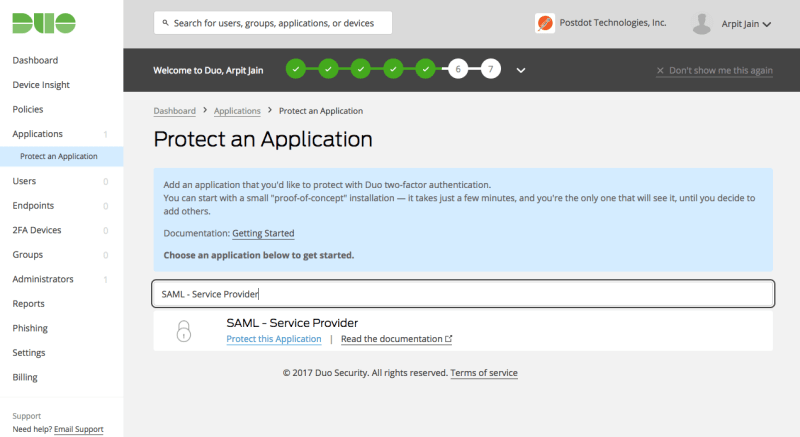
Task: Open the Getting Started documentation link
Action: pos(263,233)
